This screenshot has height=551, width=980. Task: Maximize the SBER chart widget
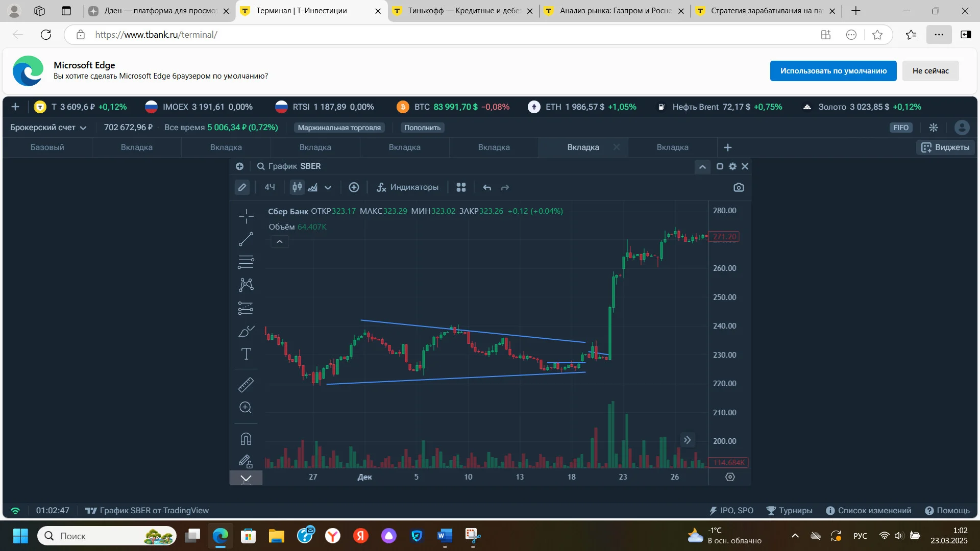(720, 166)
